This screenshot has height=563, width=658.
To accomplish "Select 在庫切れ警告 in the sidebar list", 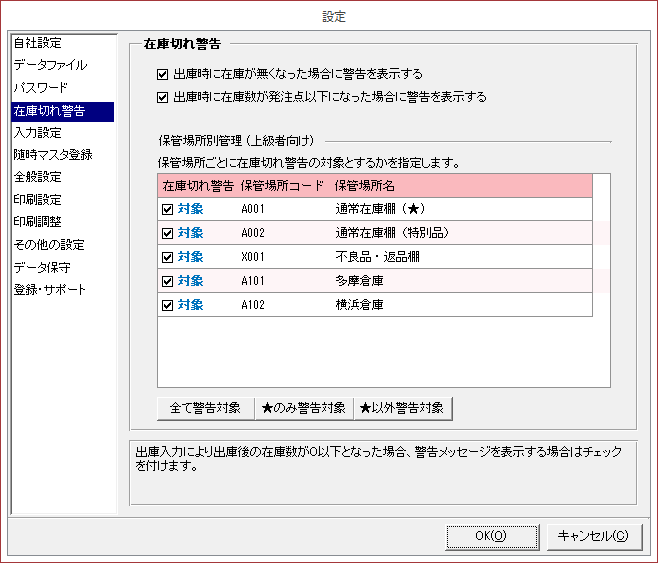I will coord(63,112).
